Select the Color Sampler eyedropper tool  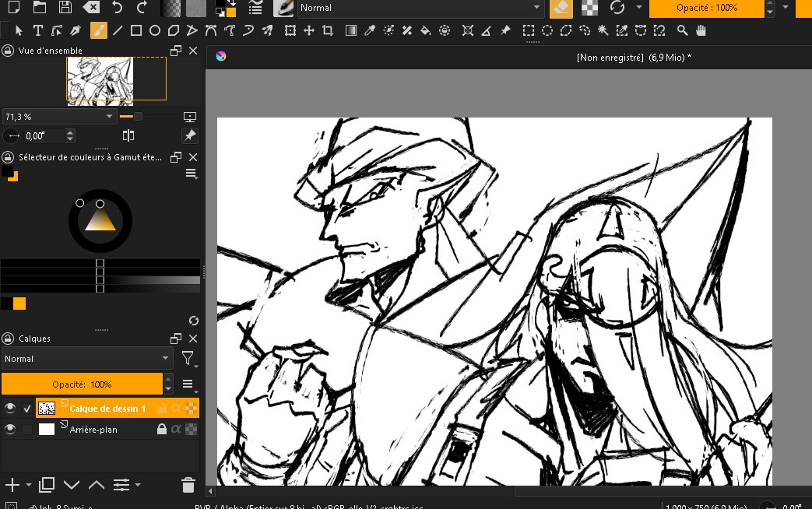coord(370,30)
